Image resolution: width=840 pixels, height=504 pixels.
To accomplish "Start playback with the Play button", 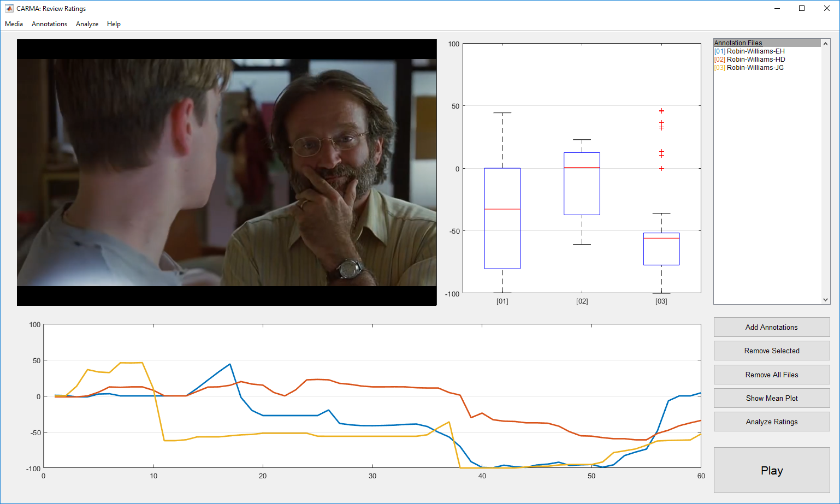I will click(772, 470).
